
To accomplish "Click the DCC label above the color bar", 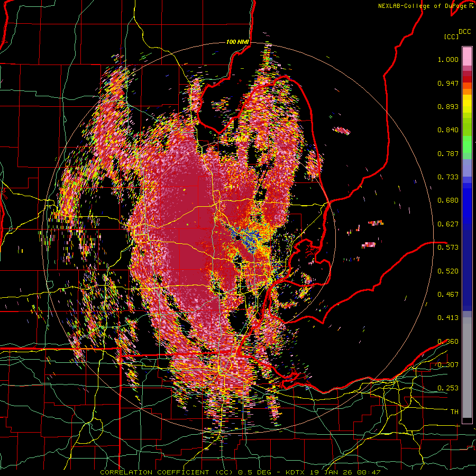I will point(464,32).
